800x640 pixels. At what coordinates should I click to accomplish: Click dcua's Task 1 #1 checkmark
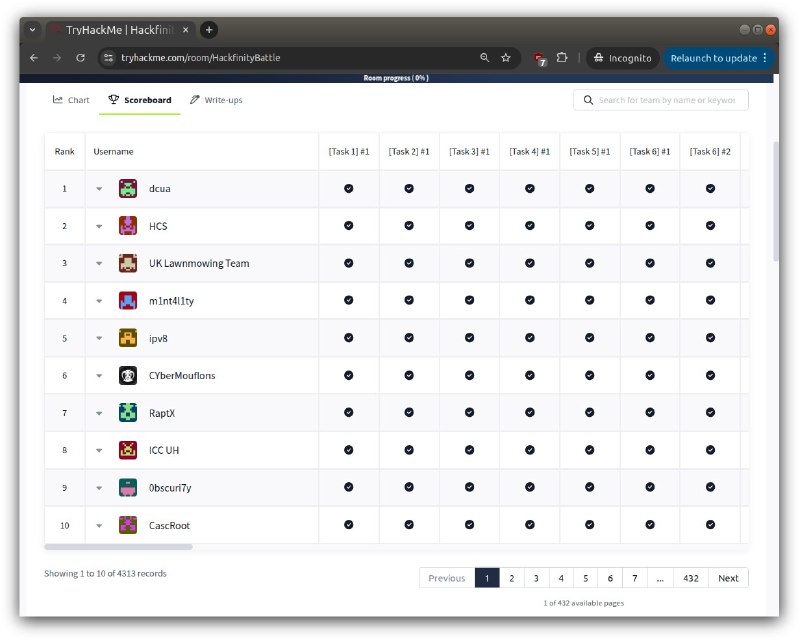(348, 188)
